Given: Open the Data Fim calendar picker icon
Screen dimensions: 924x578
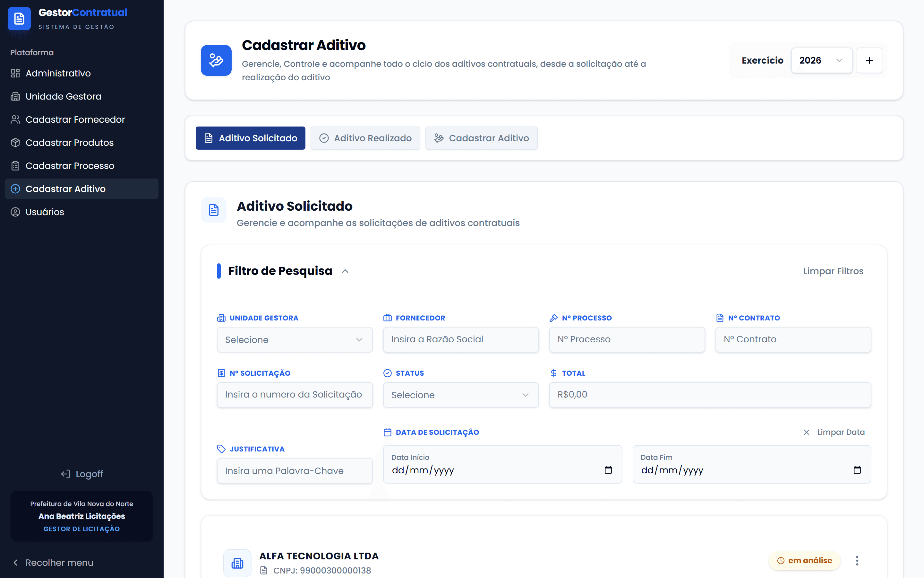Looking at the screenshot, I should (857, 470).
